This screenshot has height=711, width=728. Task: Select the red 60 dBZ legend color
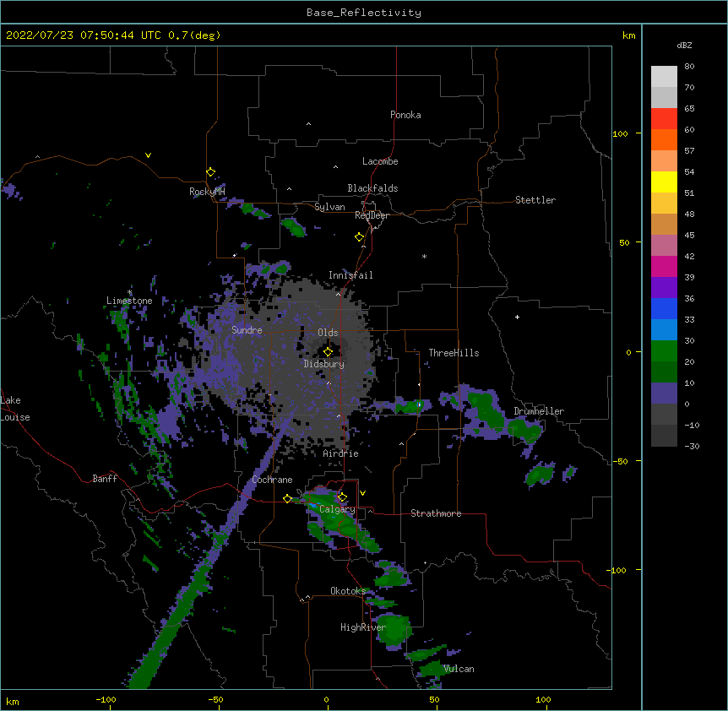tap(664, 118)
